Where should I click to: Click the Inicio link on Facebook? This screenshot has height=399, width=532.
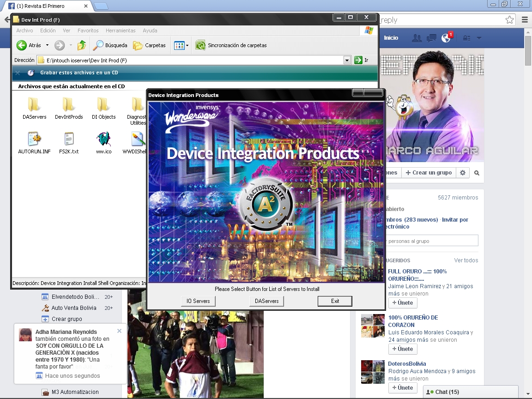[x=391, y=38]
